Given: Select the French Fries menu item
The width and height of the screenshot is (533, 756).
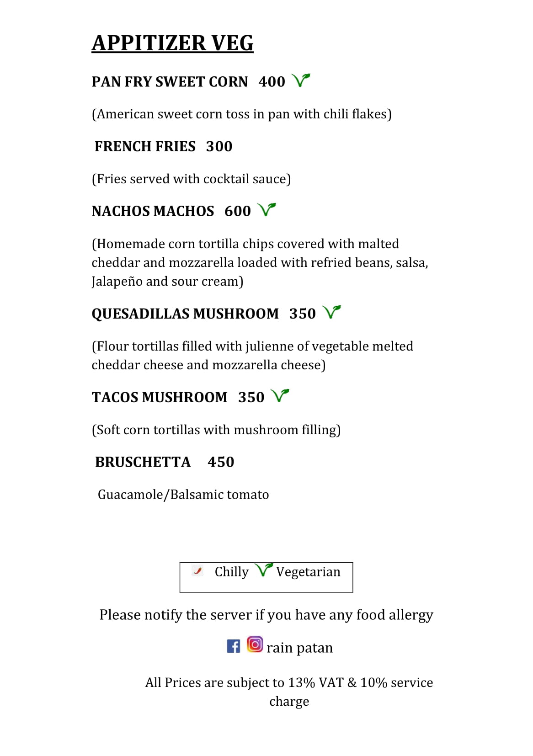Looking at the screenshot, I should (x=145, y=146).
